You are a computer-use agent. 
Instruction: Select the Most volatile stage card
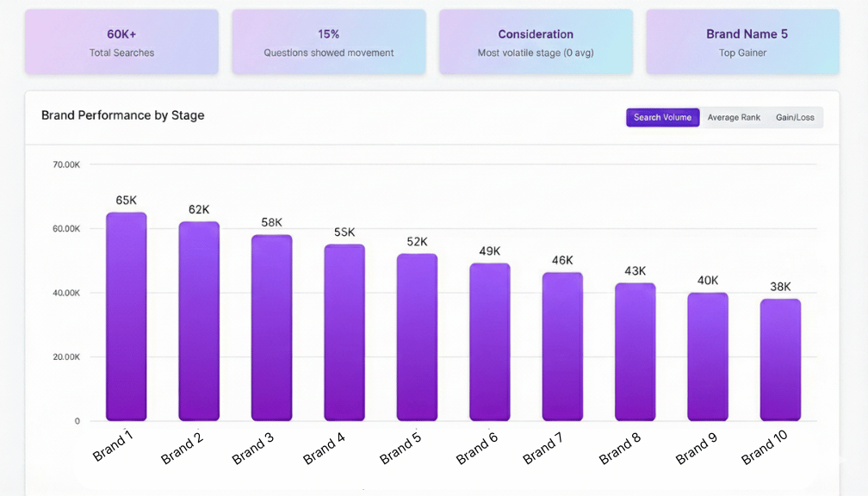click(x=536, y=42)
